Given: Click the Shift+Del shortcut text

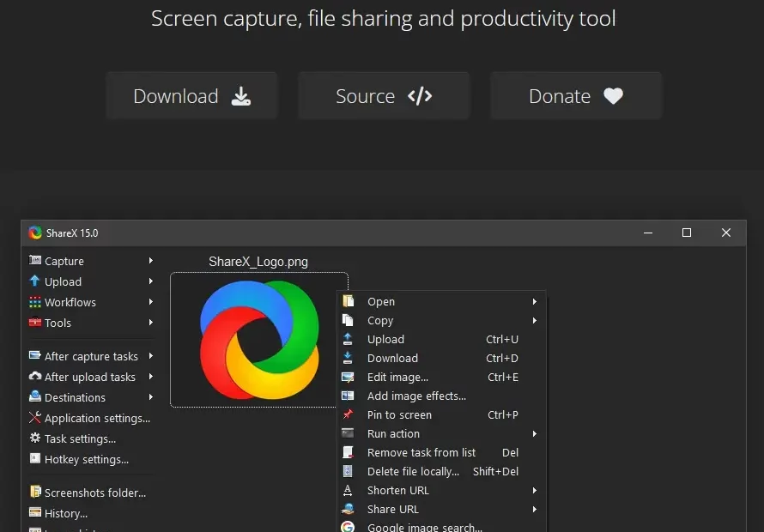Looking at the screenshot, I should point(495,472).
